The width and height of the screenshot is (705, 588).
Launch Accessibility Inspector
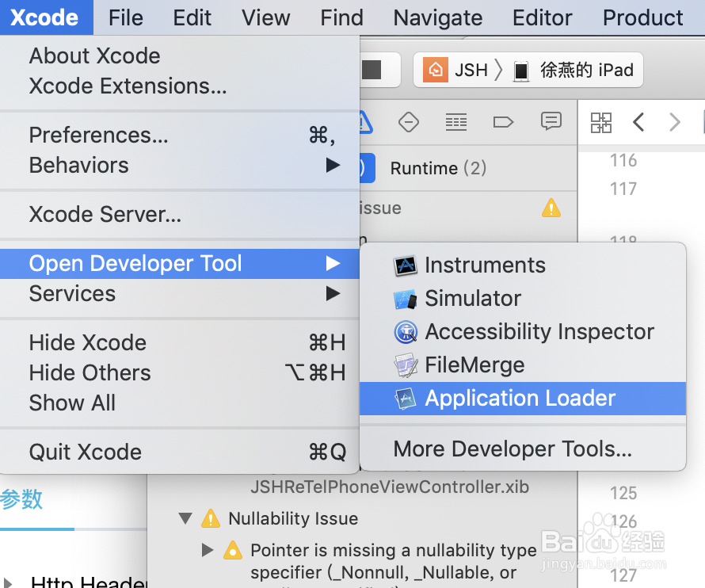[523, 331]
